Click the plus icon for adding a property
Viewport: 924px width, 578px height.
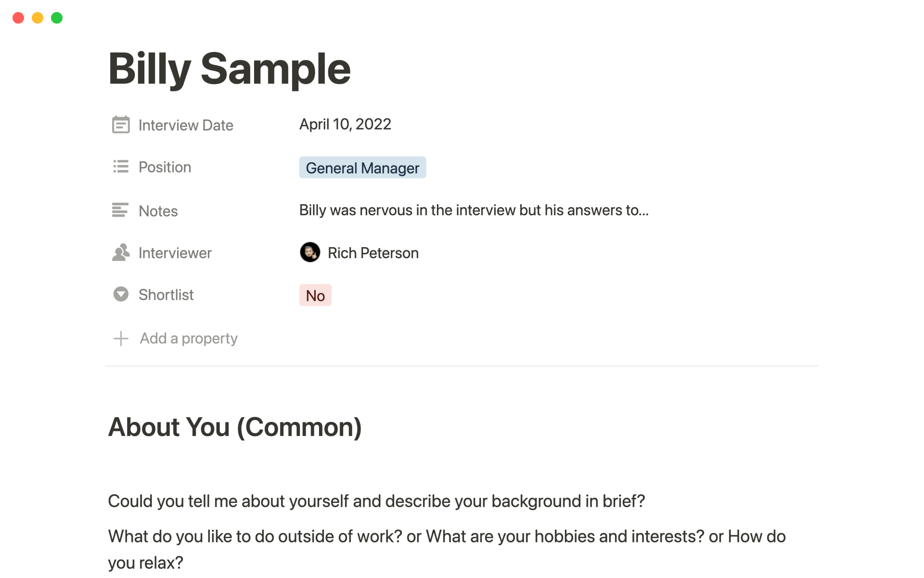(x=121, y=339)
